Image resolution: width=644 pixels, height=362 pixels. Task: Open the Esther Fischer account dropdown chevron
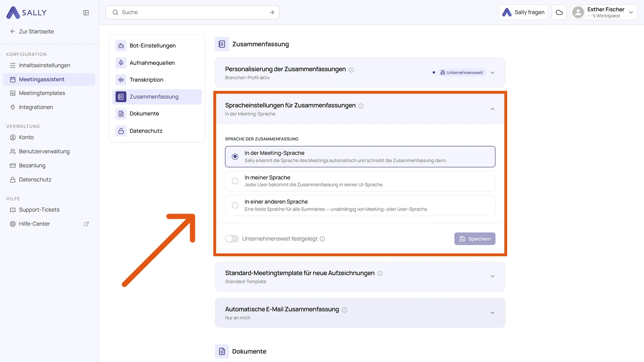tap(631, 12)
